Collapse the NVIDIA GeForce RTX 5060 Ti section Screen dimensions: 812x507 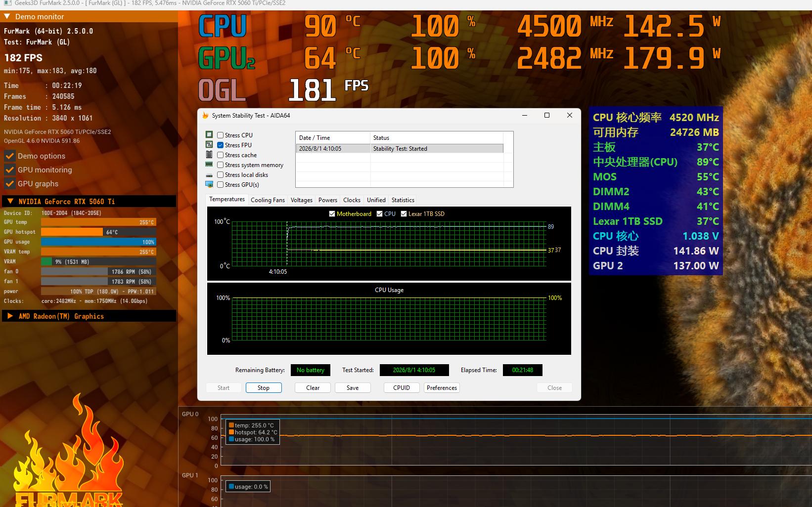point(10,201)
